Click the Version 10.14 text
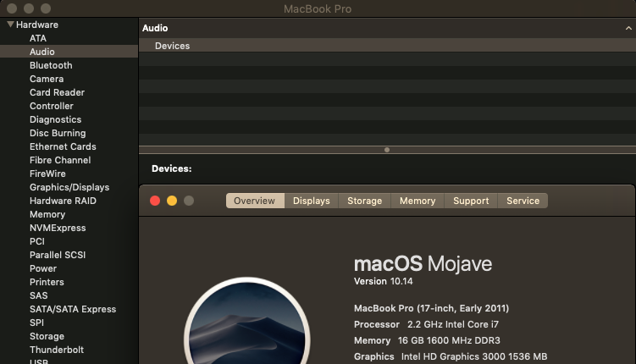The width and height of the screenshot is (636, 364). pos(383,281)
